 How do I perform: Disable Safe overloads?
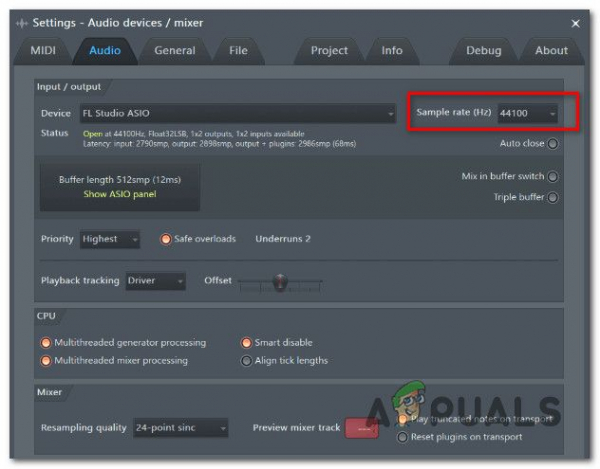tap(166, 239)
